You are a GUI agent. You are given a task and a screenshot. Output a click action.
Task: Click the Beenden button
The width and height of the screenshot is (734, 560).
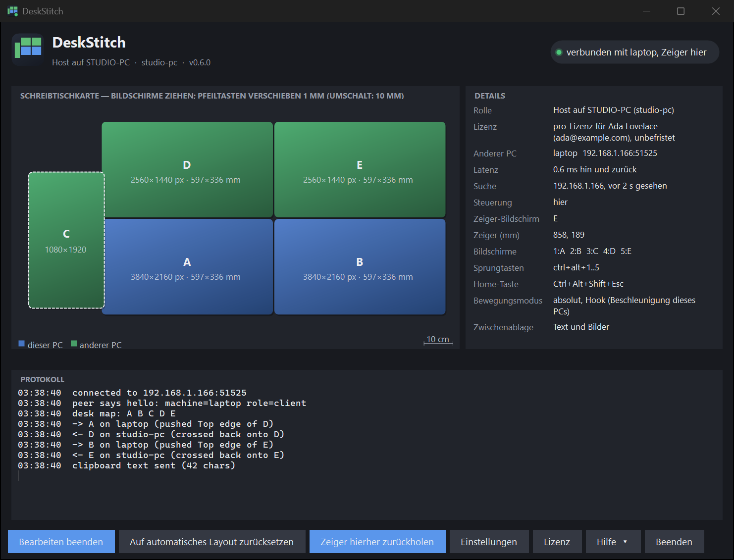(x=674, y=542)
